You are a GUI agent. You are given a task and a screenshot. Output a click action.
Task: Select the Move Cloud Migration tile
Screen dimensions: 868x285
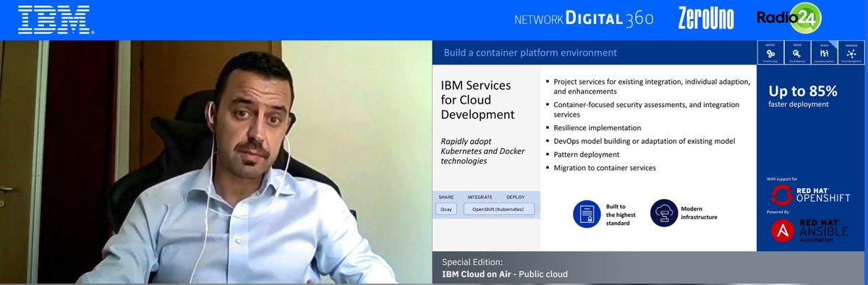(797, 54)
